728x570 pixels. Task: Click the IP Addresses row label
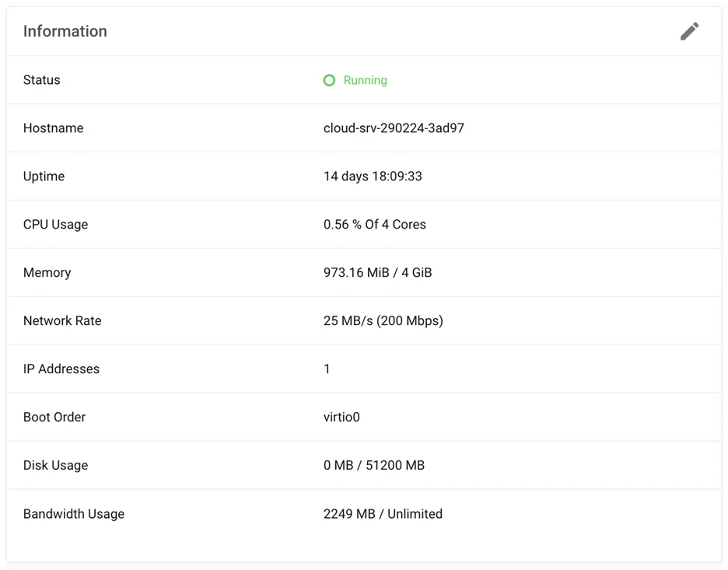[x=61, y=369]
